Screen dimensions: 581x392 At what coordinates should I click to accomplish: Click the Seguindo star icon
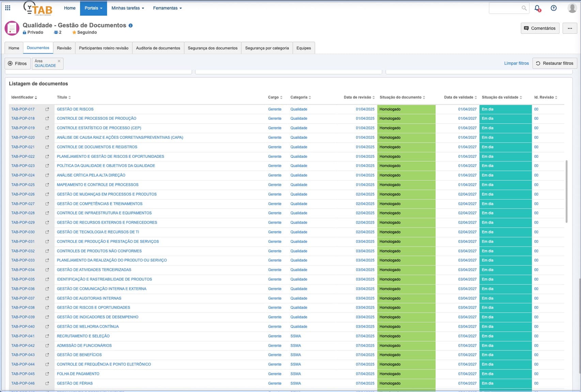(x=74, y=32)
